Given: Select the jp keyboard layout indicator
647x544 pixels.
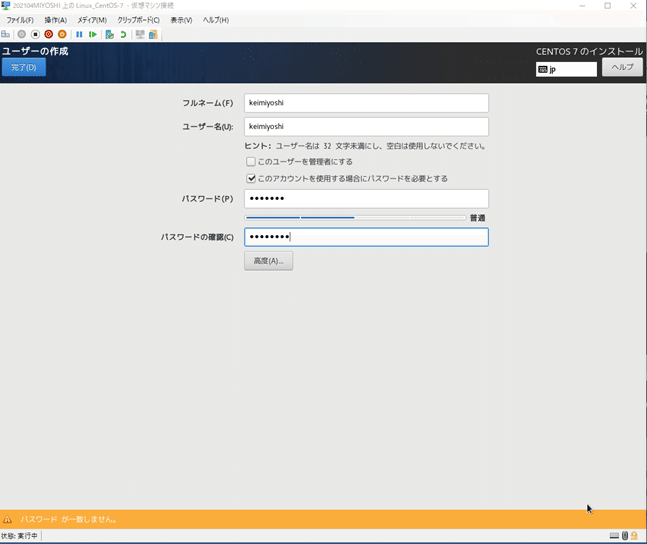Looking at the screenshot, I should tap(566, 69).
